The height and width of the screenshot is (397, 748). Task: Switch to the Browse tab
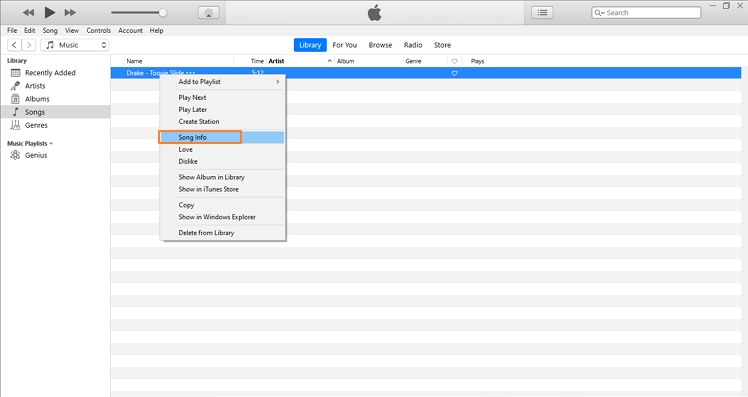(380, 45)
